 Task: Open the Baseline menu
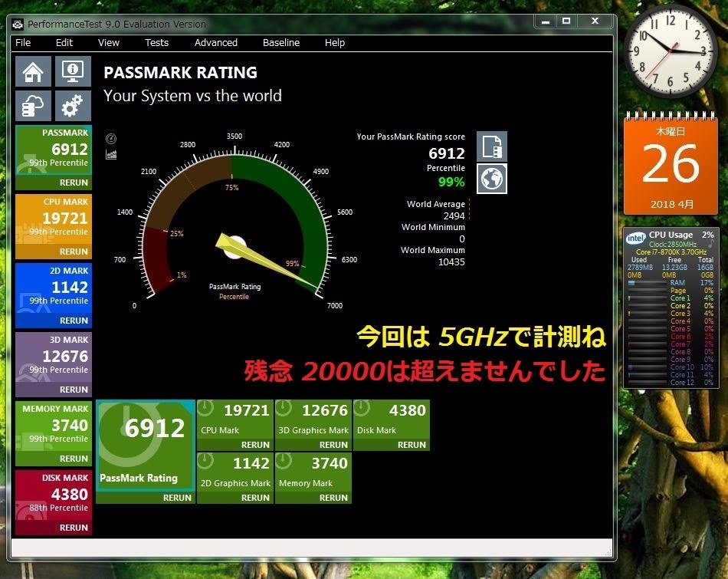281,43
